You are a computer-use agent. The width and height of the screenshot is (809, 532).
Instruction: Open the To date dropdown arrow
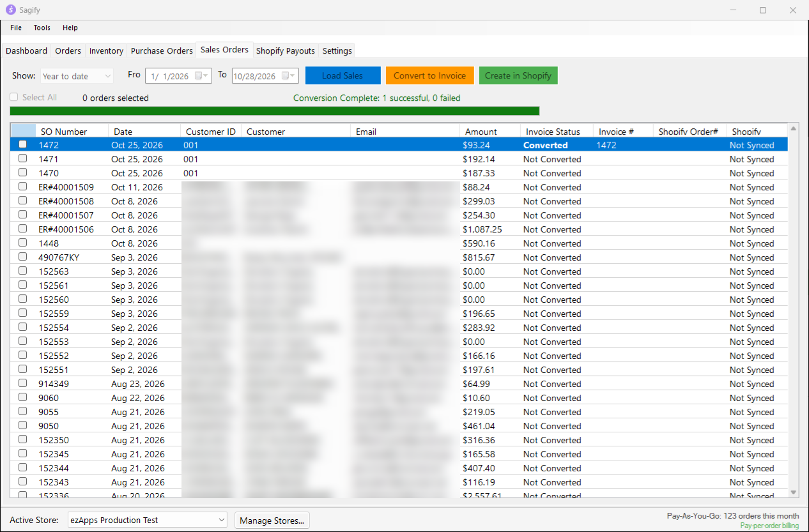pyautogui.click(x=293, y=75)
